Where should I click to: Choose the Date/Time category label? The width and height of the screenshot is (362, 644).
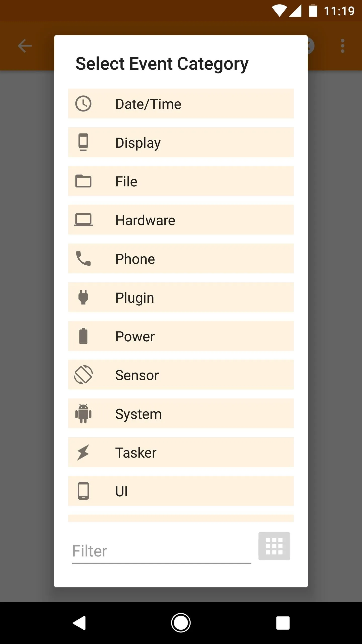click(148, 104)
